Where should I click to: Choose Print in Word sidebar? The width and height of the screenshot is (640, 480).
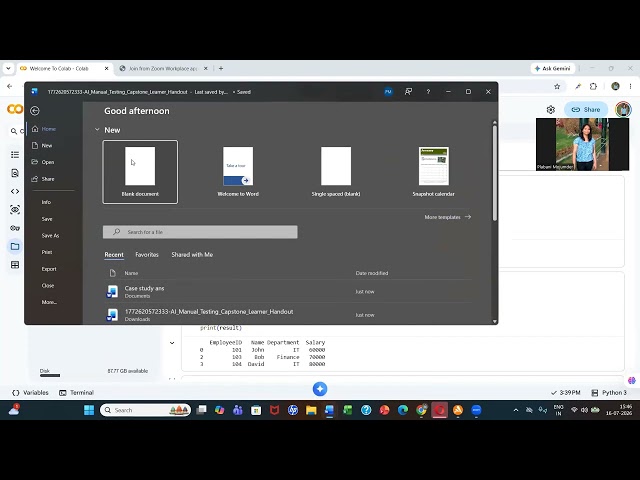click(x=47, y=252)
